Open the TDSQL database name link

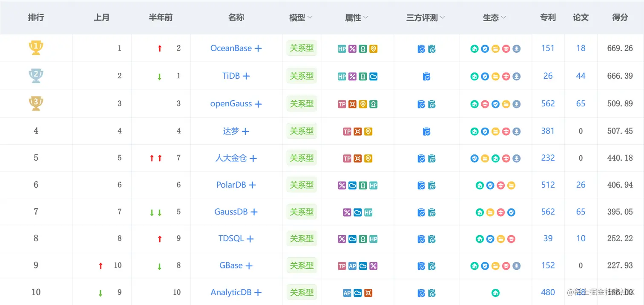(x=231, y=239)
